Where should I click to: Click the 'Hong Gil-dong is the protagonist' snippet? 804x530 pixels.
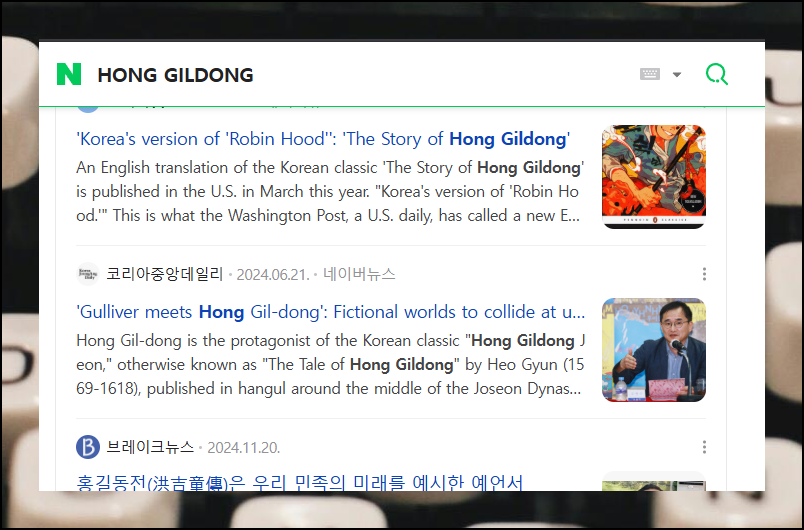point(330,364)
